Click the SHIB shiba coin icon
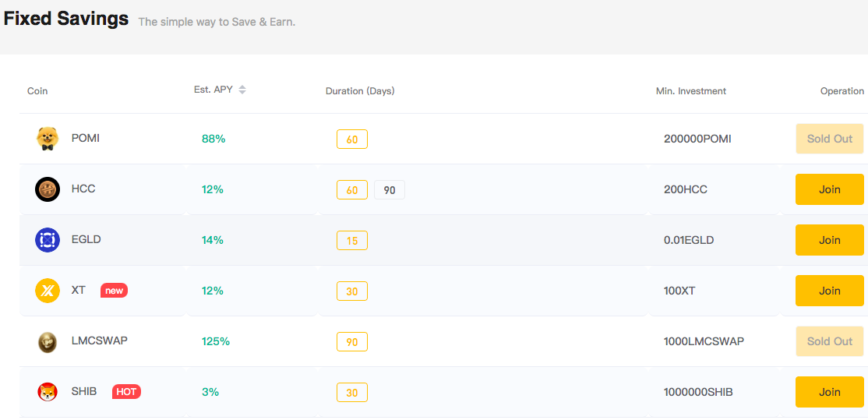 [x=47, y=392]
